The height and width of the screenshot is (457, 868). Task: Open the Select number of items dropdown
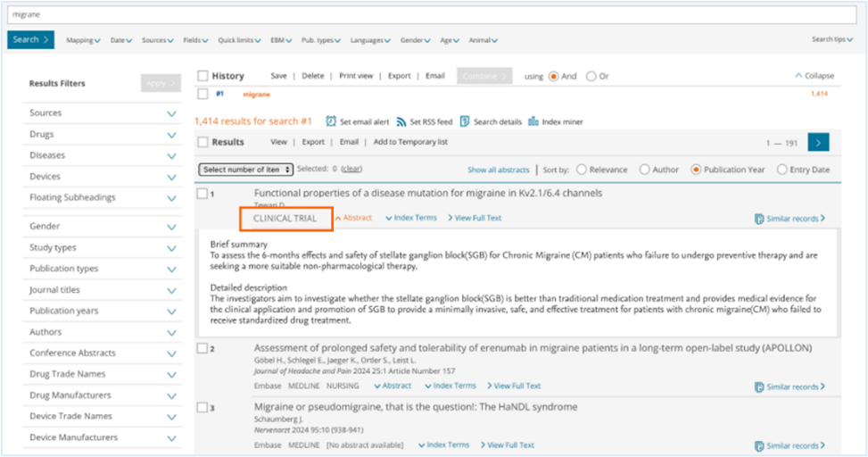tap(245, 170)
